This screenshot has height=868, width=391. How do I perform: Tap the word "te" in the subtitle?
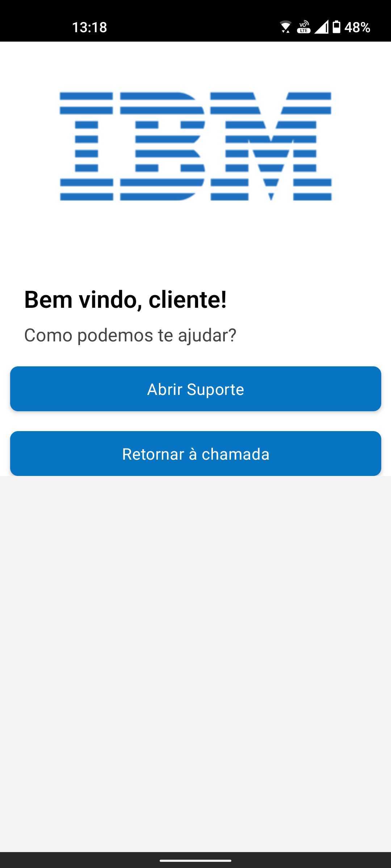[x=165, y=335]
